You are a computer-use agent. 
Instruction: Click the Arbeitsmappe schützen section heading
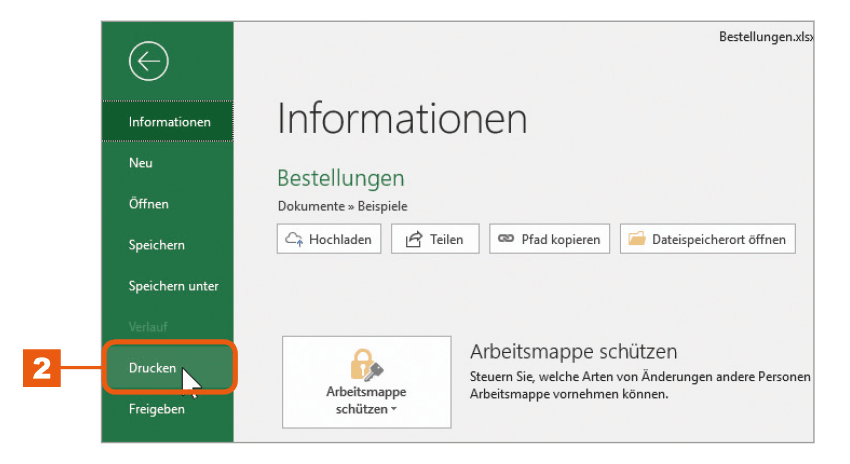pos(574,352)
